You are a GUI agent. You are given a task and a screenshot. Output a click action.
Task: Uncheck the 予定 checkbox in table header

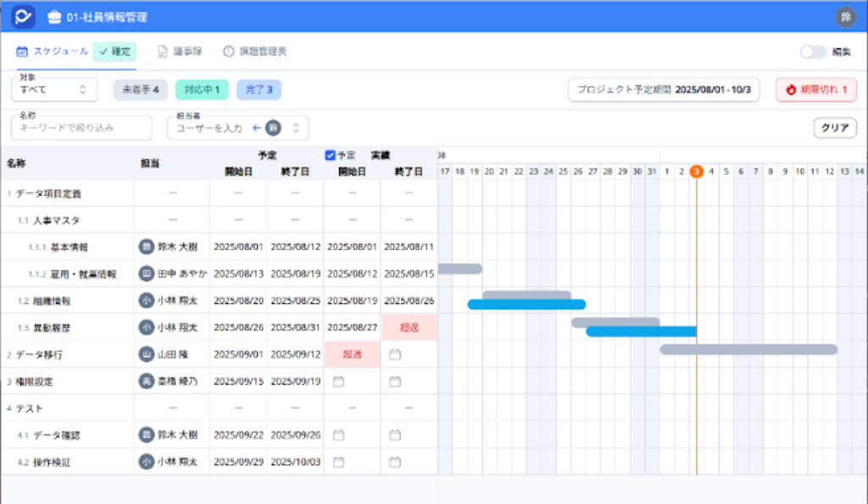pyautogui.click(x=331, y=155)
